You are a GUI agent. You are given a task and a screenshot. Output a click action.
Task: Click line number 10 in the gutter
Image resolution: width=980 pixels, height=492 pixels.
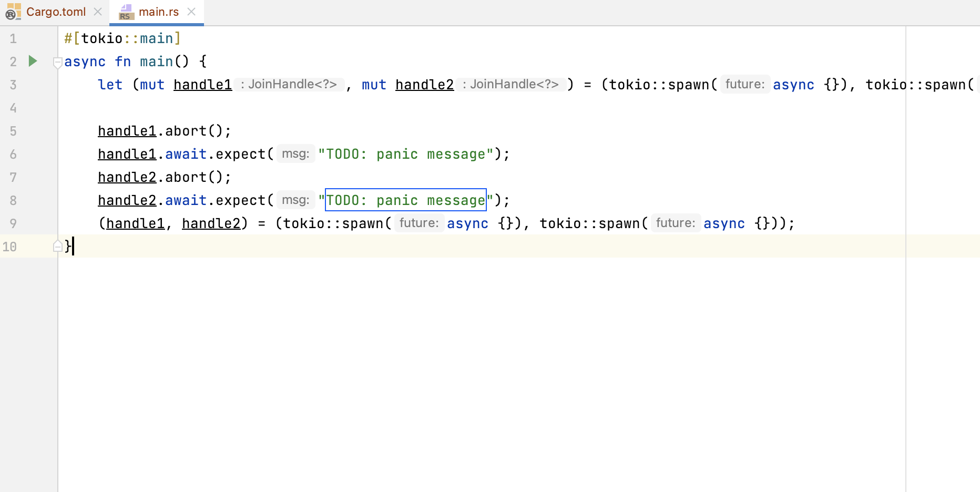9,247
